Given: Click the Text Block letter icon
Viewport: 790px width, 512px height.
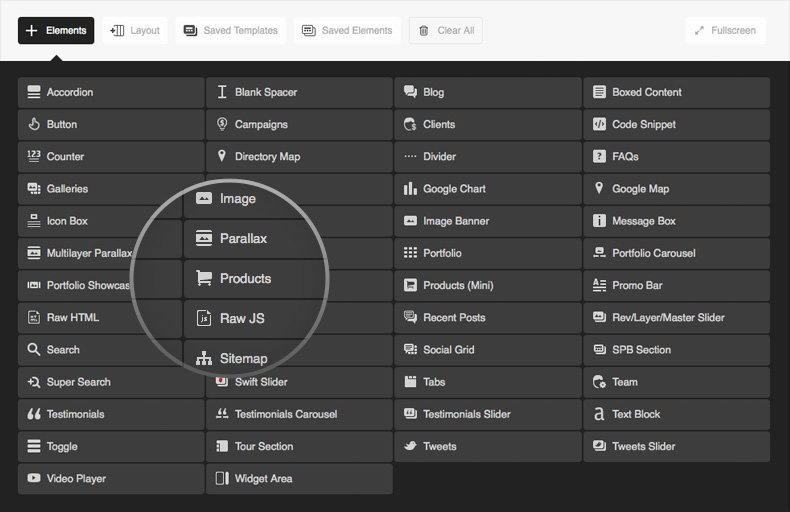Looking at the screenshot, I should coord(599,414).
